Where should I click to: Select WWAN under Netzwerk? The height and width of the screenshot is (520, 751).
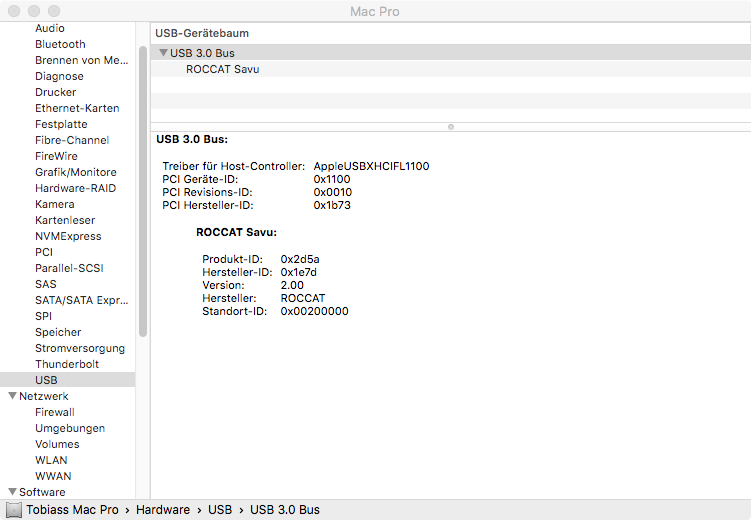53,476
